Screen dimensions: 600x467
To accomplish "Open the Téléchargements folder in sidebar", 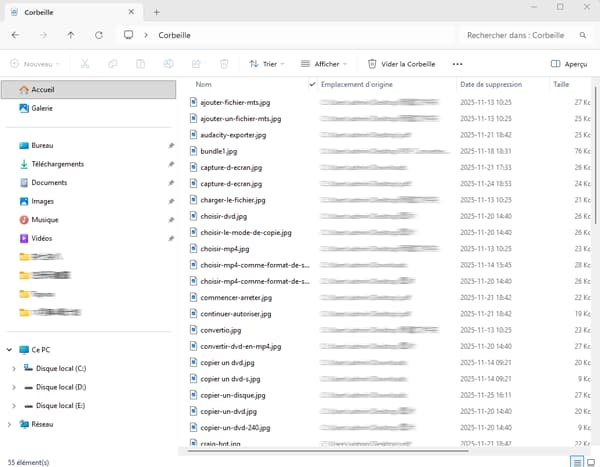I will pos(57,164).
